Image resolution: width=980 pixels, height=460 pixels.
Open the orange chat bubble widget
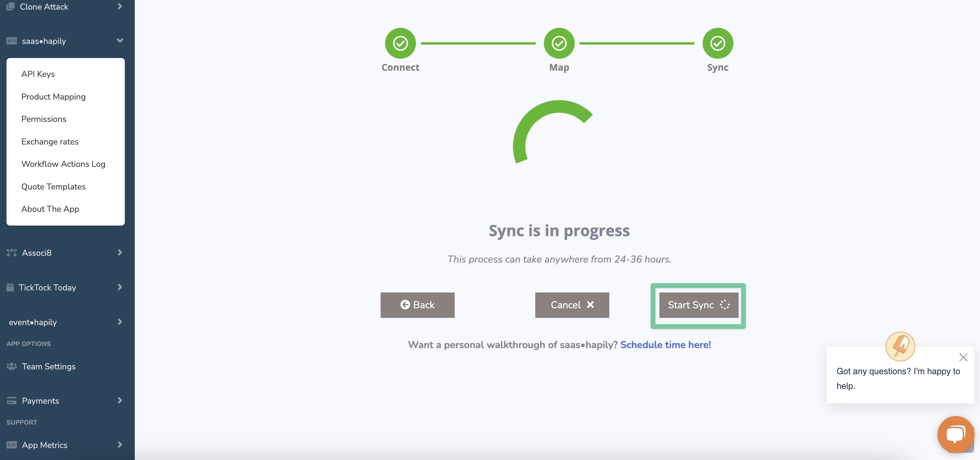coord(955,434)
